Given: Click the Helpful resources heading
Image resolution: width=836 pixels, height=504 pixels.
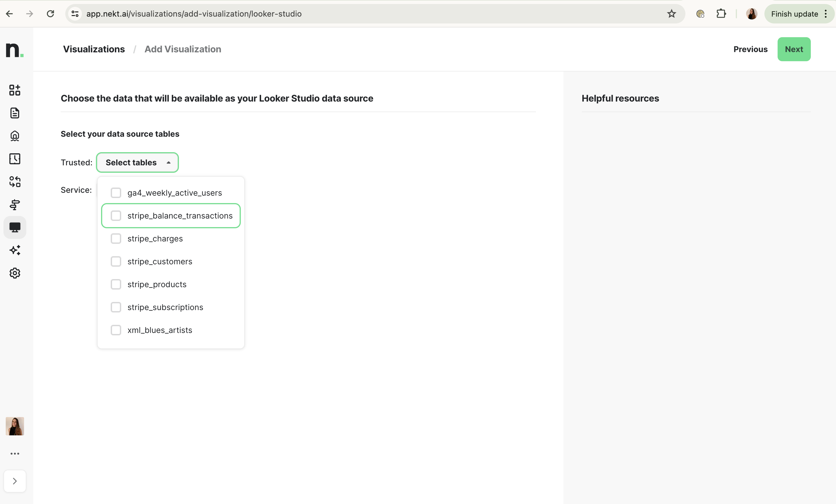Looking at the screenshot, I should point(620,98).
